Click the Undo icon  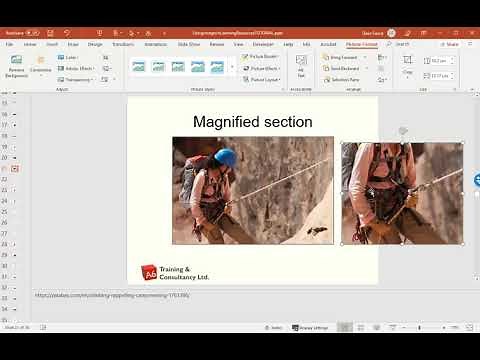[x=67, y=33]
